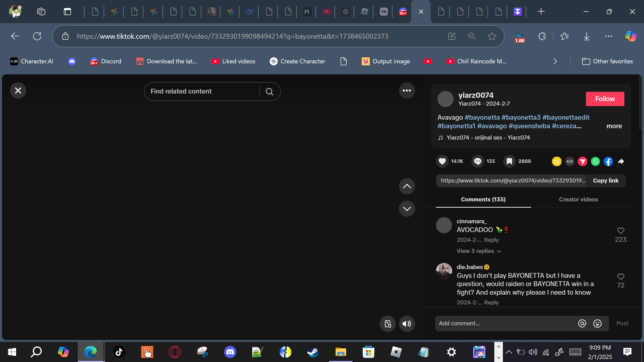Select the Comments (135) tab
The width and height of the screenshot is (644, 362).
483,199
